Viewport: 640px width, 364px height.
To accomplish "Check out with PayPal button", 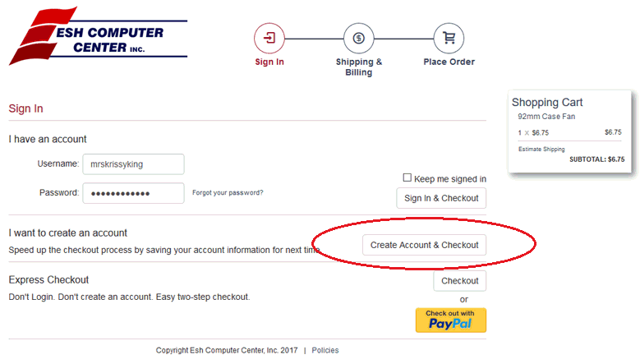I will coord(450,320).
